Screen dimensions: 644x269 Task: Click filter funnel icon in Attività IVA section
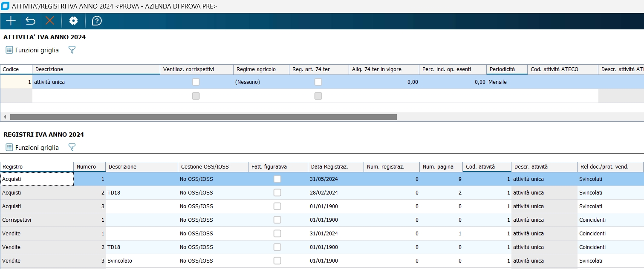(72, 50)
